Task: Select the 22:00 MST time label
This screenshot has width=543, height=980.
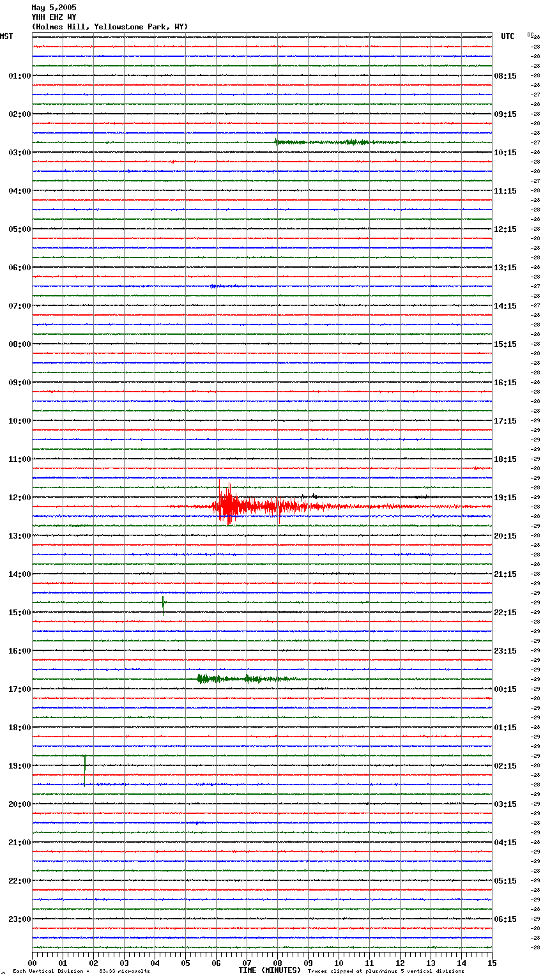Action: [x=20, y=881]
